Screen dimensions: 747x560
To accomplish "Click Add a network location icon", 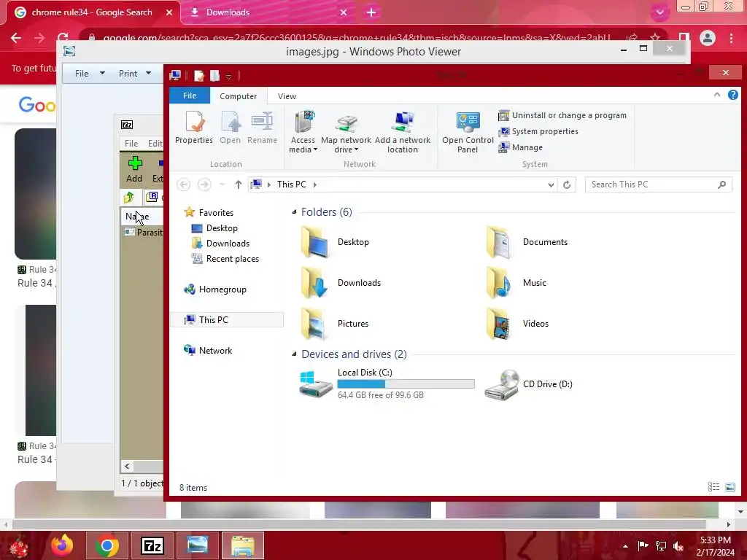I will click(403, 132).
